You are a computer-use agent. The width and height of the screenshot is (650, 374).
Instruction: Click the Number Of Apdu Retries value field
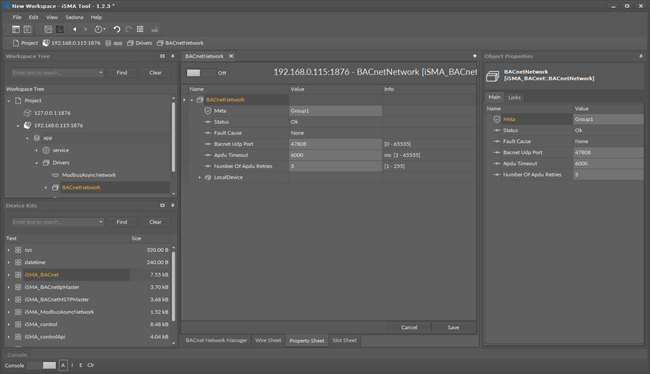pos(335,166)
